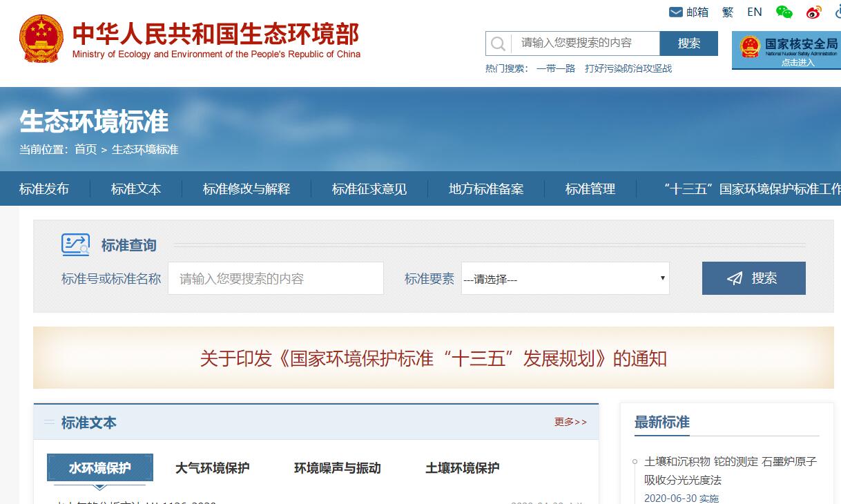Select the 水环境保护 tab

pyautogui.click(x=100, y=467)
